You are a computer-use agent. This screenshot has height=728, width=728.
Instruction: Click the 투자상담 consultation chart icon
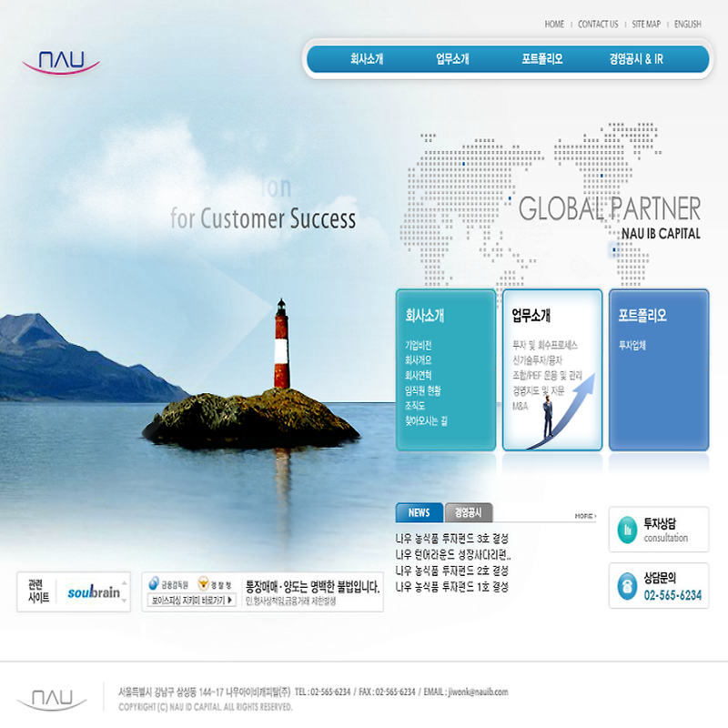pos(626,530)
